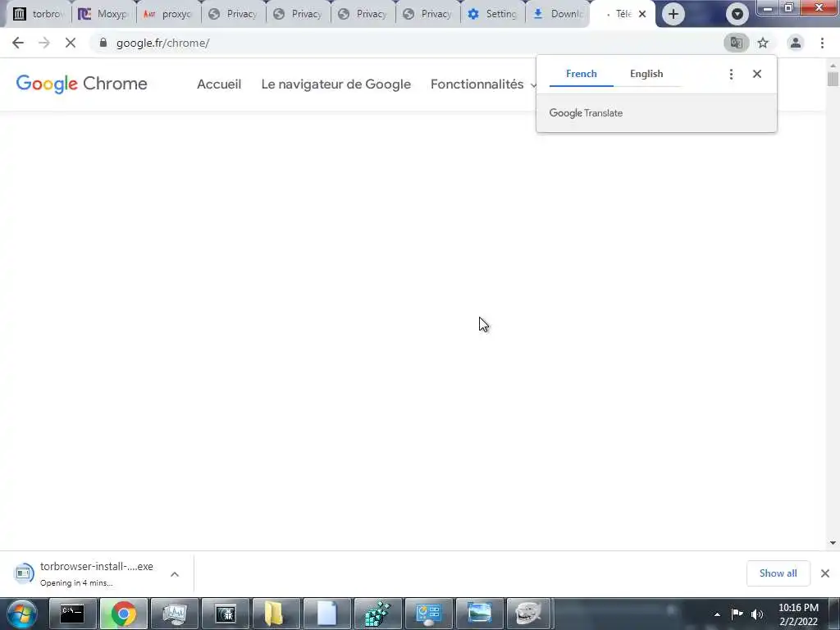Go back to the previous page

[18, 43]
